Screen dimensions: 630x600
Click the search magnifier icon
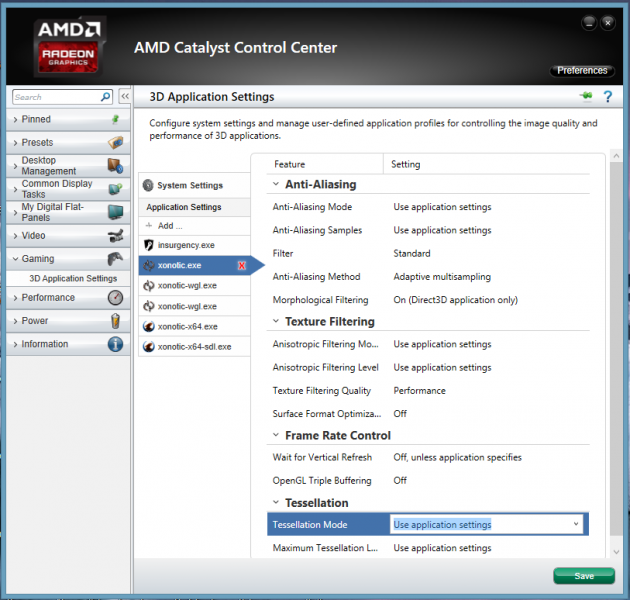click(106, 97)
